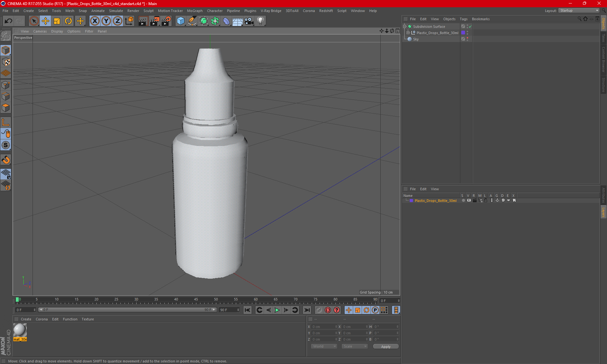Select the Sky object

click(416, 39)
